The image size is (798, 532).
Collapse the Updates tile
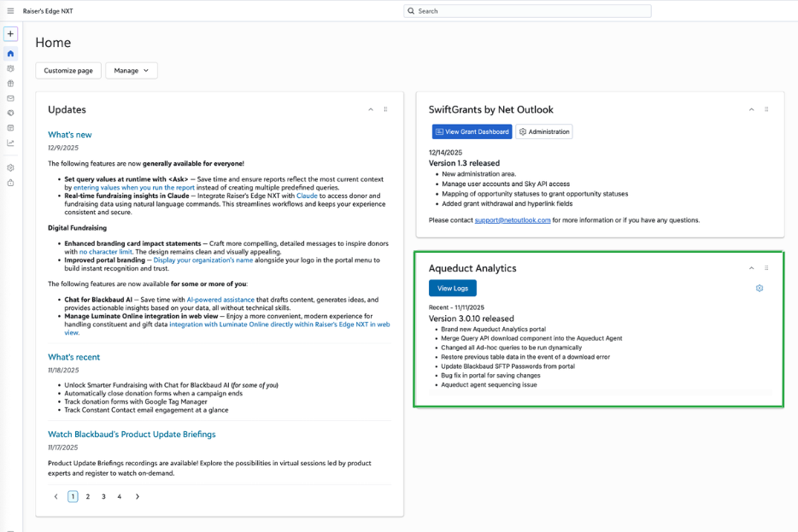(371, 109)
